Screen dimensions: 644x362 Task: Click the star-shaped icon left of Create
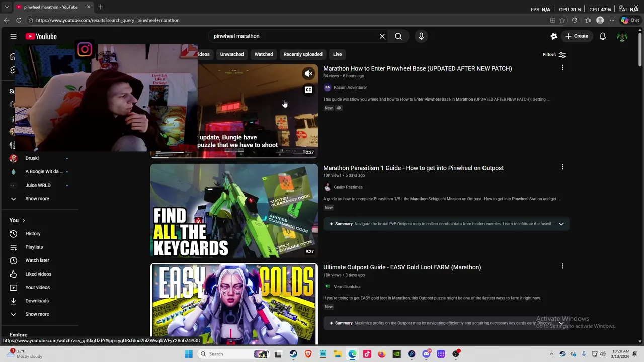tap(554, 36)
